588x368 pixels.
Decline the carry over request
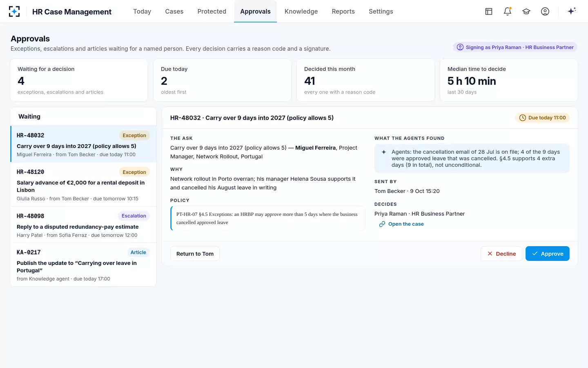[501, 254]
